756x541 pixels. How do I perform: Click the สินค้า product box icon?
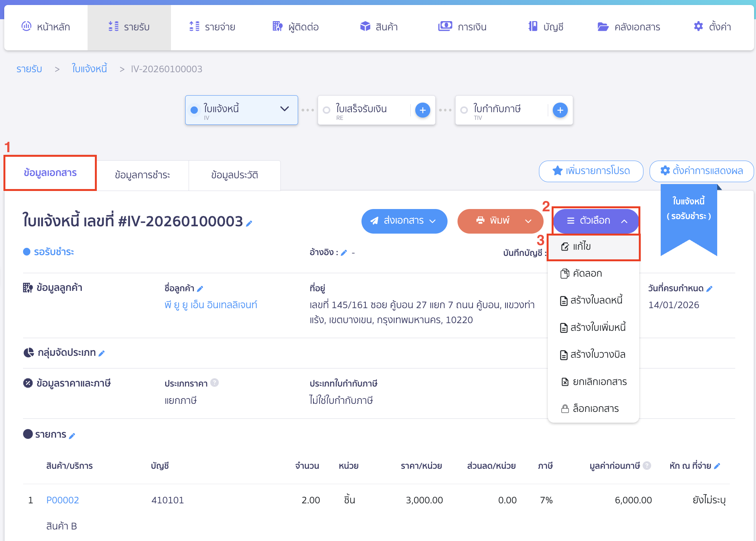tap(365, 26)
